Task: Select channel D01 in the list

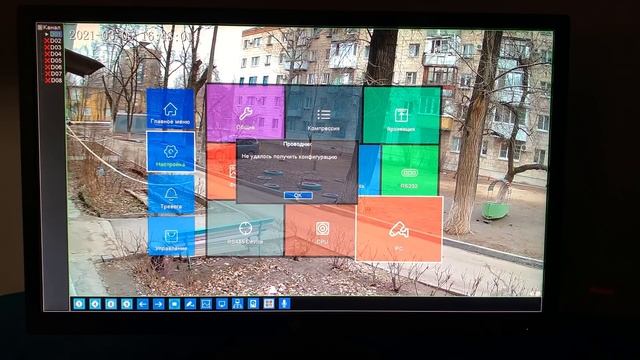Action: point(55,34)
